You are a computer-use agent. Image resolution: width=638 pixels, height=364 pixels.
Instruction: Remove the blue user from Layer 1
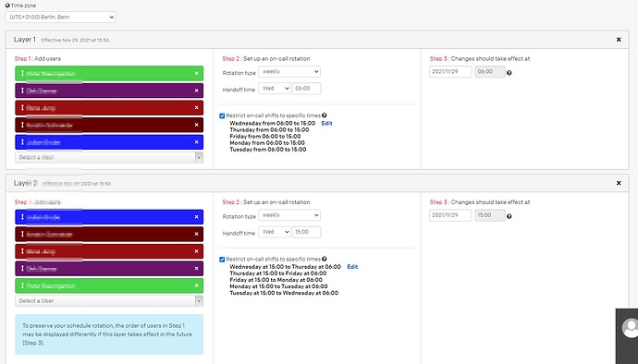click(197, 142)
